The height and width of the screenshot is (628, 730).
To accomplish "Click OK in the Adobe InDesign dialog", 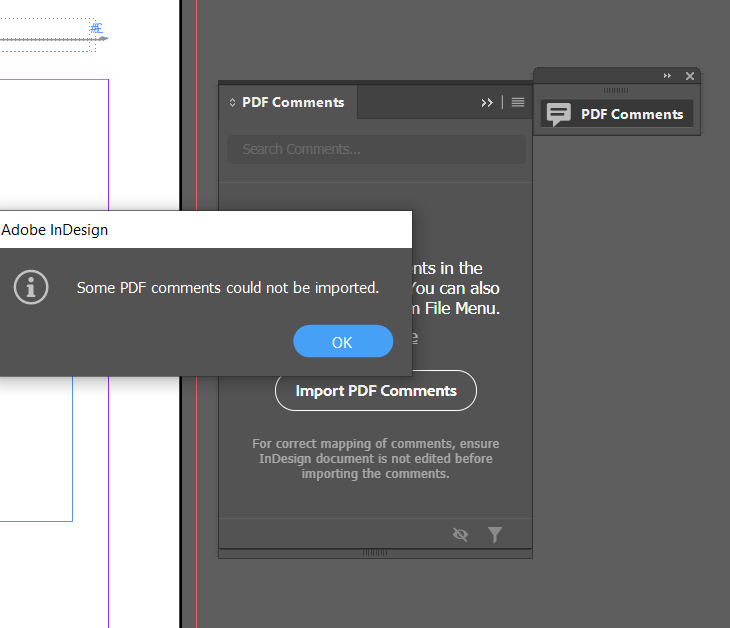I will [x=343, y=341].
